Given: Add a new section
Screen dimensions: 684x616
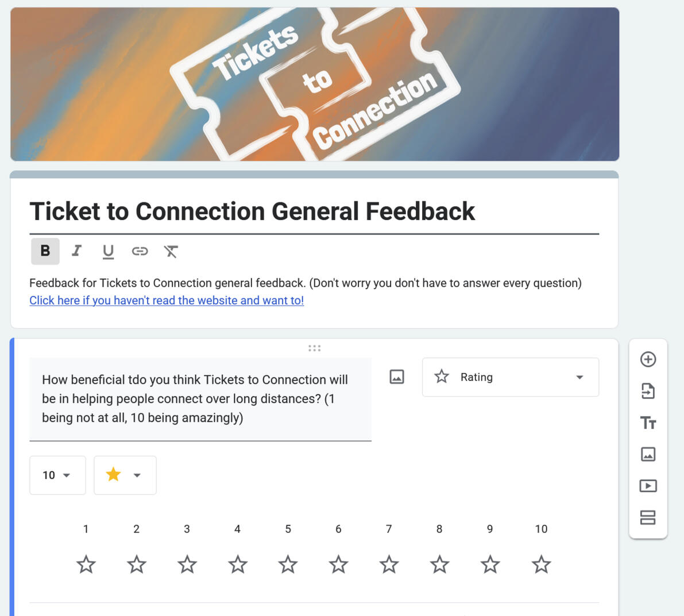Looking at the screenshot, I should coord(648,518).
